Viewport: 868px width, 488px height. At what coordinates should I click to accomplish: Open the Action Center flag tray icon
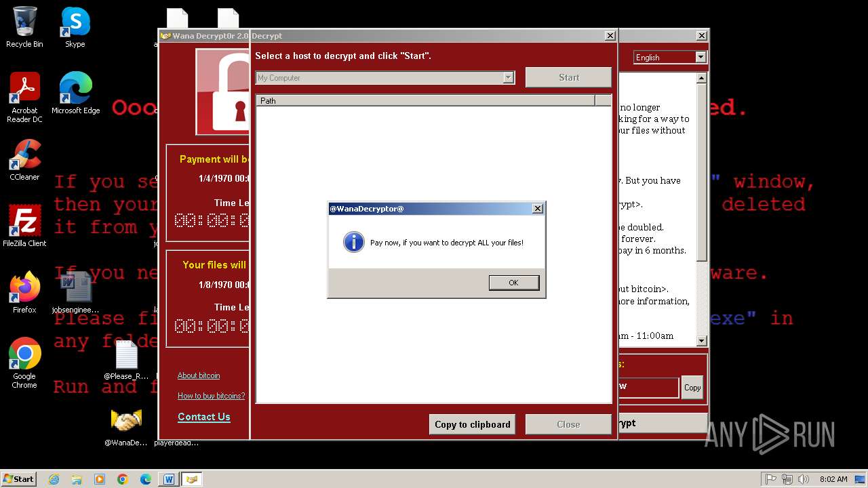[x=771, y=479]
